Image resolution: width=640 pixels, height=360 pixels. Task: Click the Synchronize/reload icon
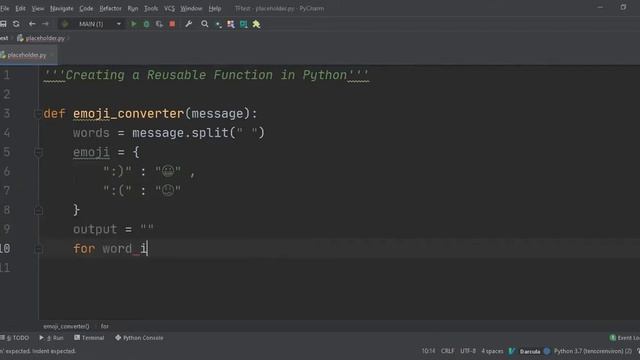[x=16, y=24]
